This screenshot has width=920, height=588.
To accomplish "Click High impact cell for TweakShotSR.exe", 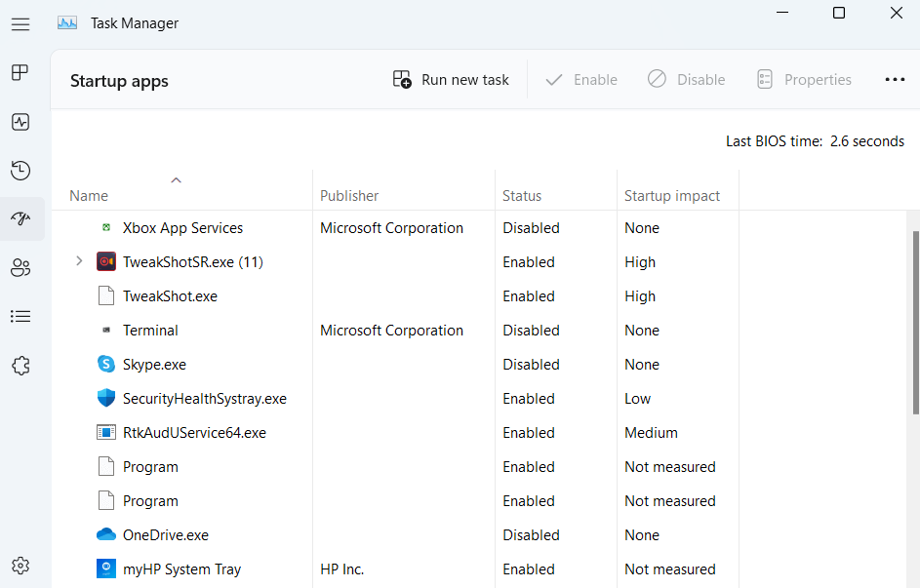I will click(640, 262).
